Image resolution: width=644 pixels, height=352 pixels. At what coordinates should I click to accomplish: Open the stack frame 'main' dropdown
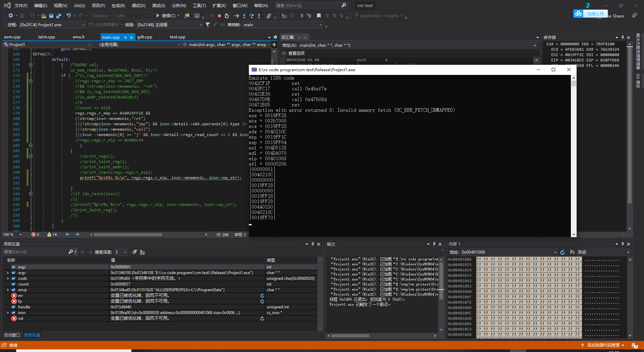pyautogui.click(x=320, y=25)
